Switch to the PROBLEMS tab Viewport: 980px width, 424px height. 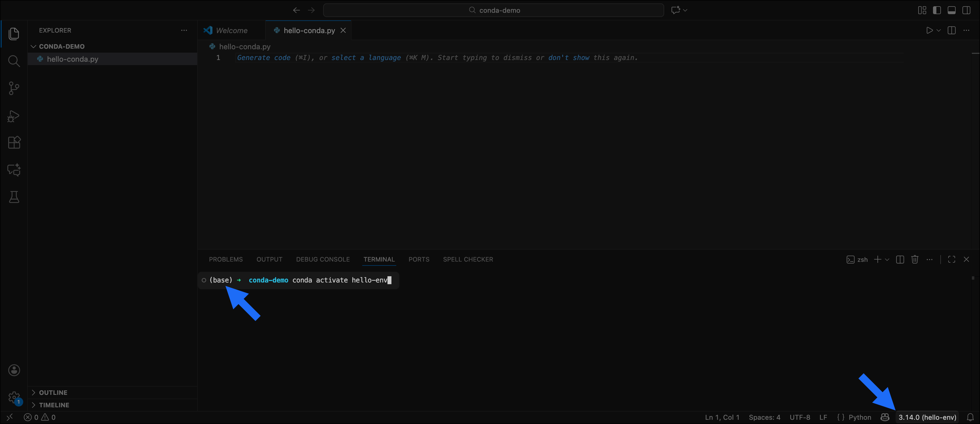[225, 259]
